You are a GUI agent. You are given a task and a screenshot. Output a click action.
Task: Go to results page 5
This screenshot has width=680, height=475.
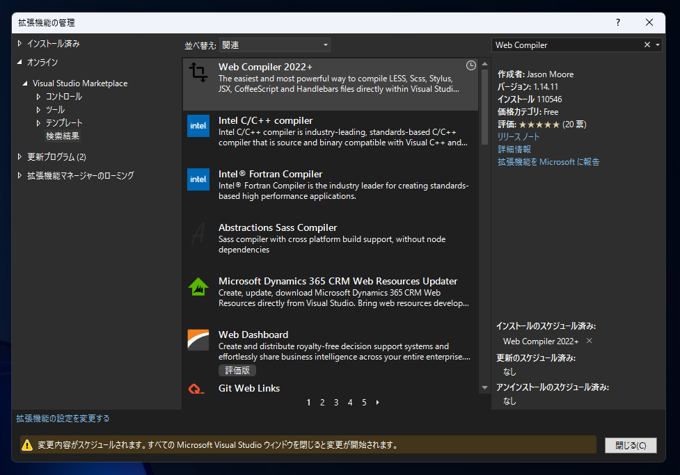364,403
